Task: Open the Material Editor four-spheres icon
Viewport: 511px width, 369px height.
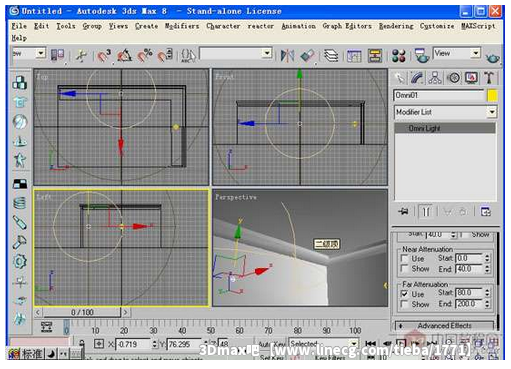Action: tap(399, 55)
